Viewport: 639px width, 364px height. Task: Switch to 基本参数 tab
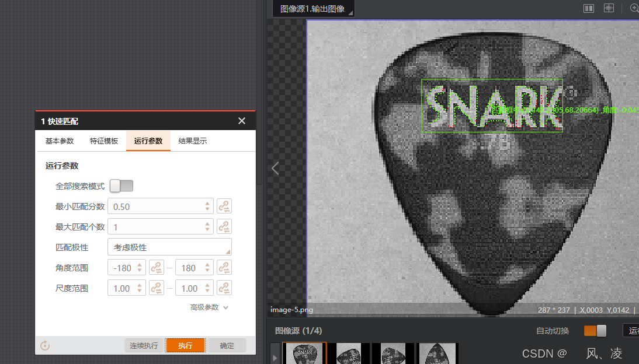[x=60, y=141]
